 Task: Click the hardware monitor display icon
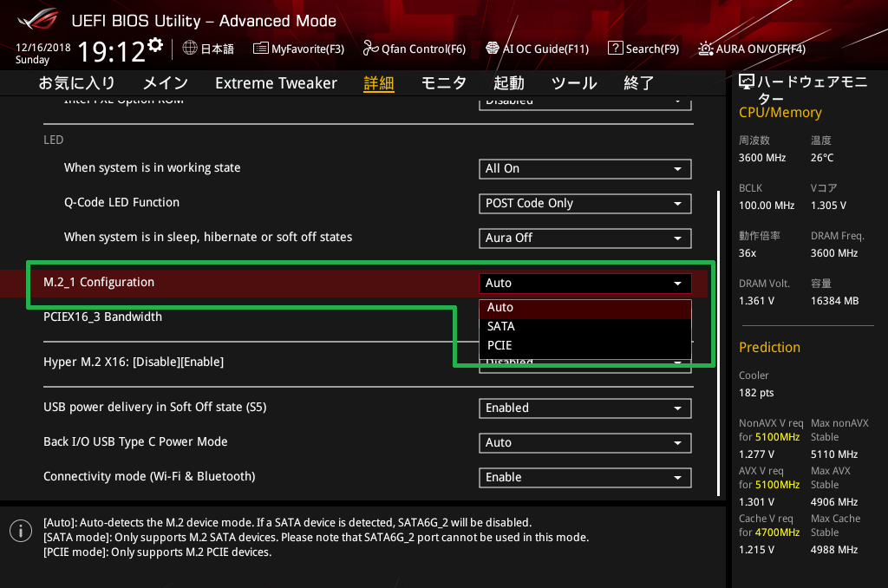747,82
